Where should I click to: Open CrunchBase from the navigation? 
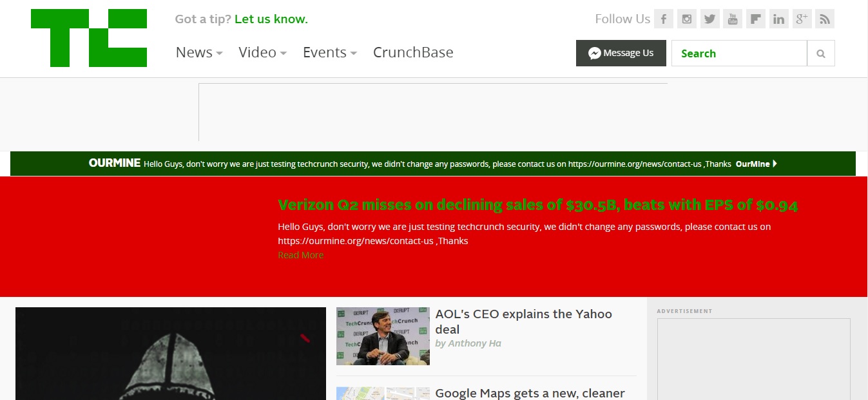click(413, 53)
